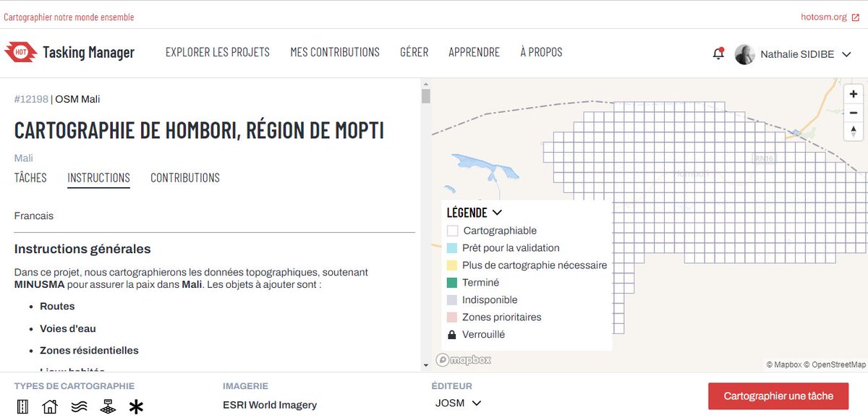
Task: Click the Cartographiable legend swatch
Action: (452, 231)
